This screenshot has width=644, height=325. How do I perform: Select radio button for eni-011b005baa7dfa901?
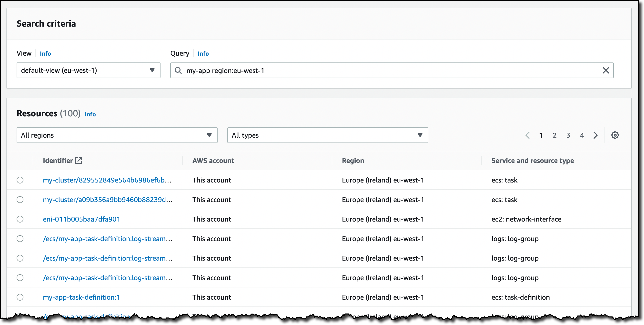[20, 219]
